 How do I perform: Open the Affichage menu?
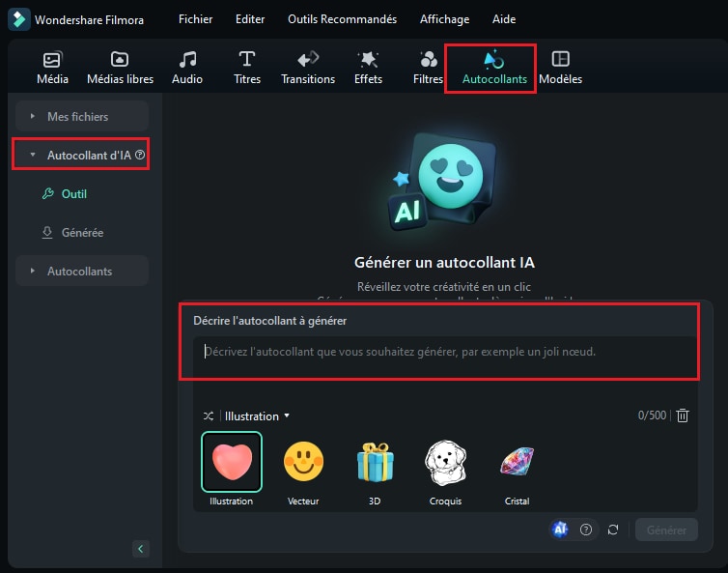tap(444, 19)
